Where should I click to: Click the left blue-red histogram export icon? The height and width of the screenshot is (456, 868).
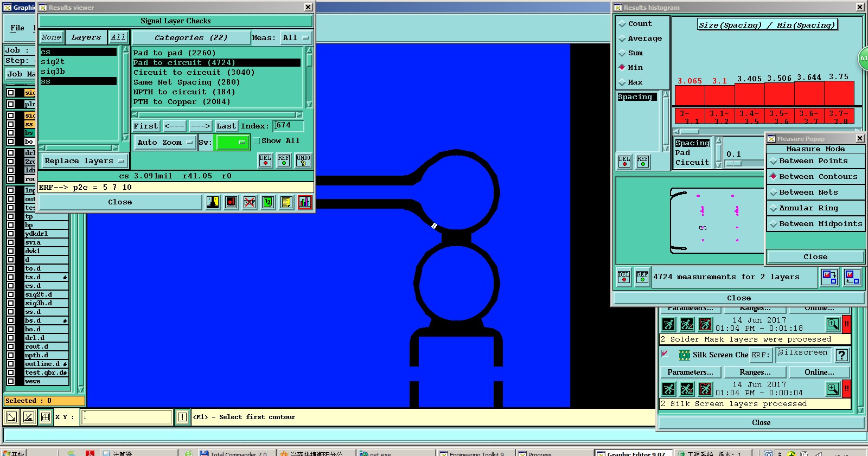(829, 277)
